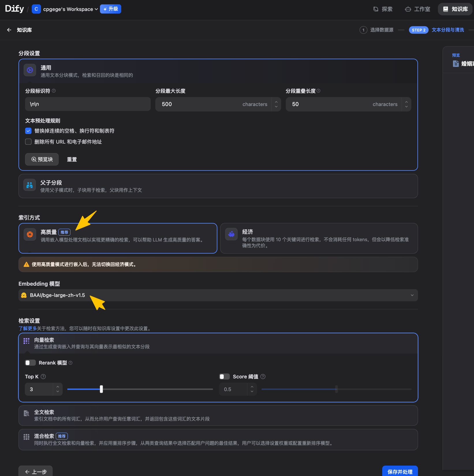This screenshot has width=474, height=476.
Task: Choose the 经济 index method icon
Action: click(x=231, y=234)
